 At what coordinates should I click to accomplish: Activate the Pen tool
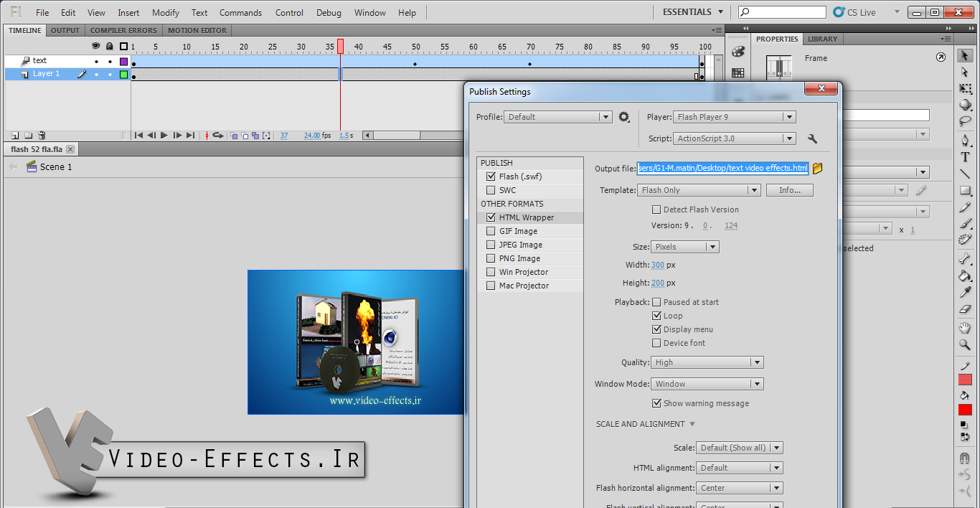pyautogui.click(x=965, y=141)
